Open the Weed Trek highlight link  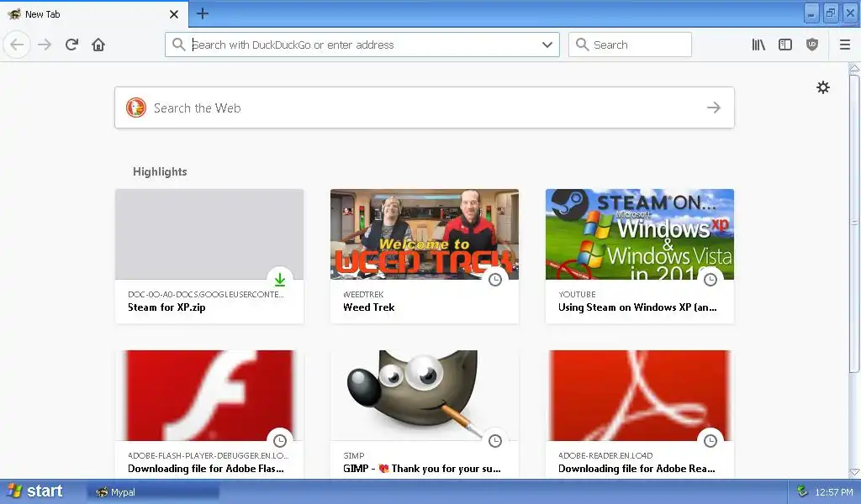click(368, 307)
